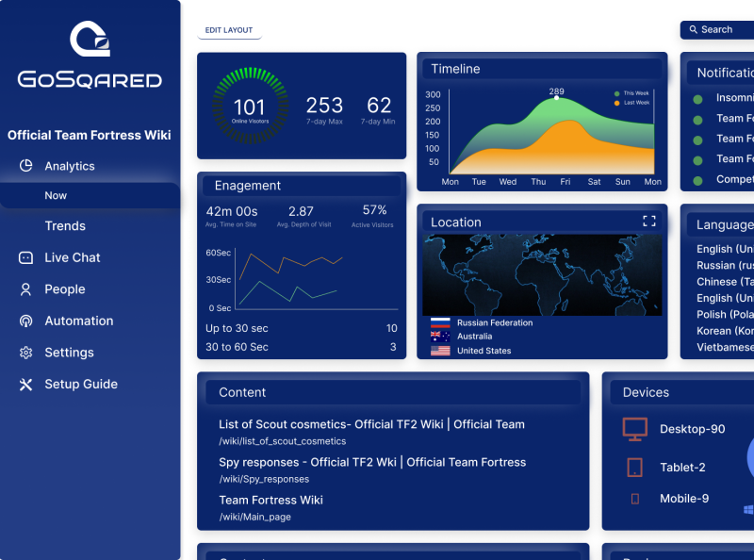The height and width of the screenshot is (560, 754).
Task: Open Settings via the gear icon
Action: tap(25, 352)
